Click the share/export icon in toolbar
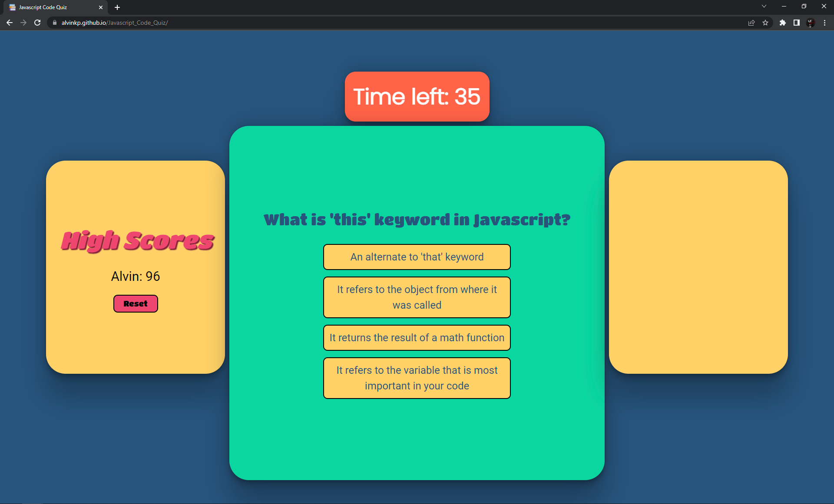Screen dimensions: 834x504 click(x=751, y=23)
